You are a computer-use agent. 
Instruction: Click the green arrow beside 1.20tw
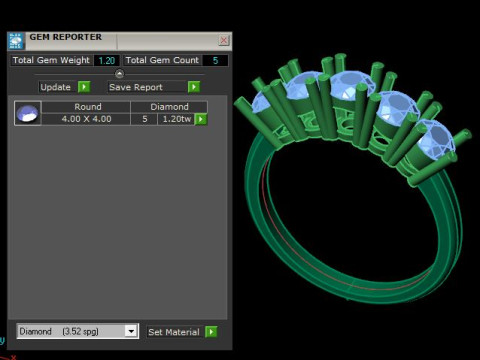(201, 119)
